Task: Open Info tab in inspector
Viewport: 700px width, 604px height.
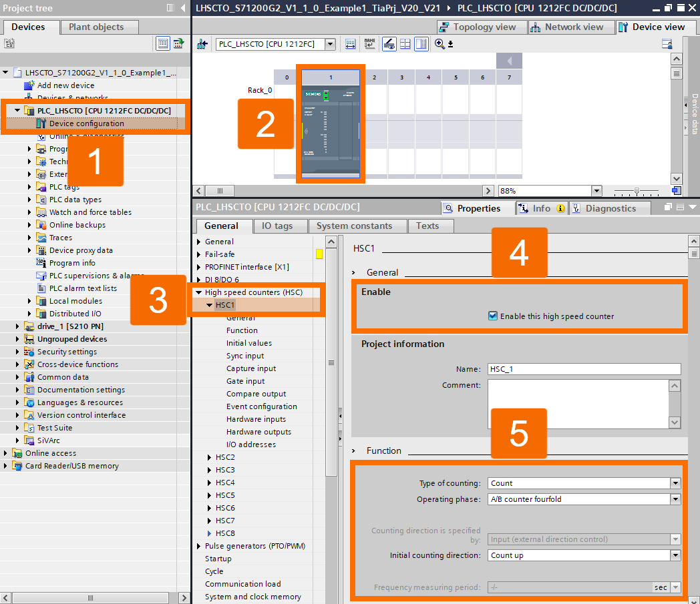Action: tap(542, 208)
